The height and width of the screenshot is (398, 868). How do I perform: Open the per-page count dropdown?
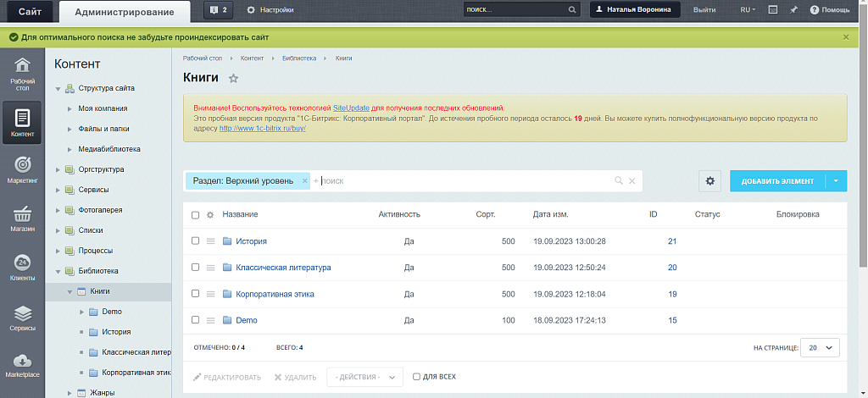[820, 347]
